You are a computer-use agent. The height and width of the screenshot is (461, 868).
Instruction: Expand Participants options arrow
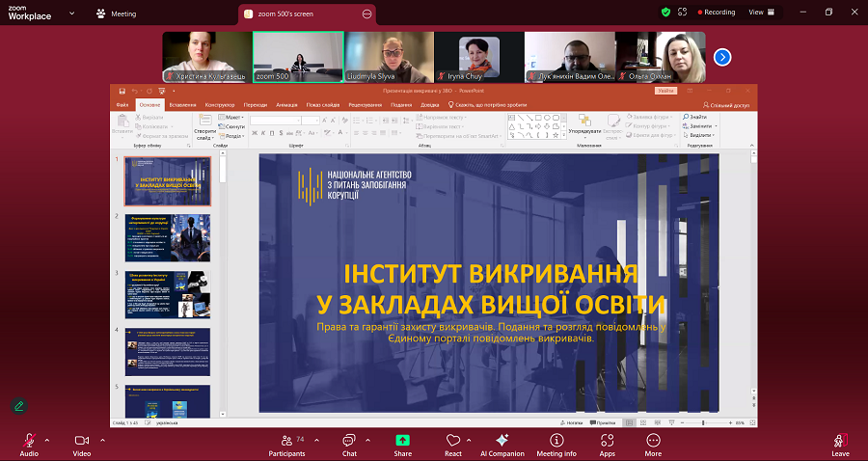click(316, 441)
